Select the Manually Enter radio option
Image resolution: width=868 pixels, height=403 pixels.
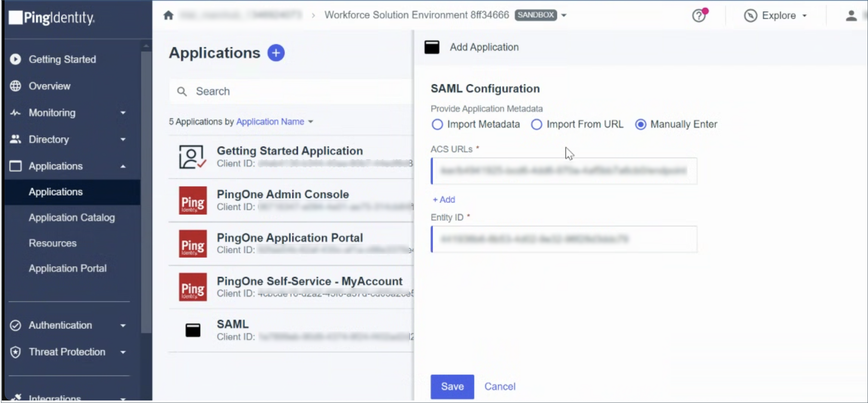pyautogui.click(x=641, y=124)
